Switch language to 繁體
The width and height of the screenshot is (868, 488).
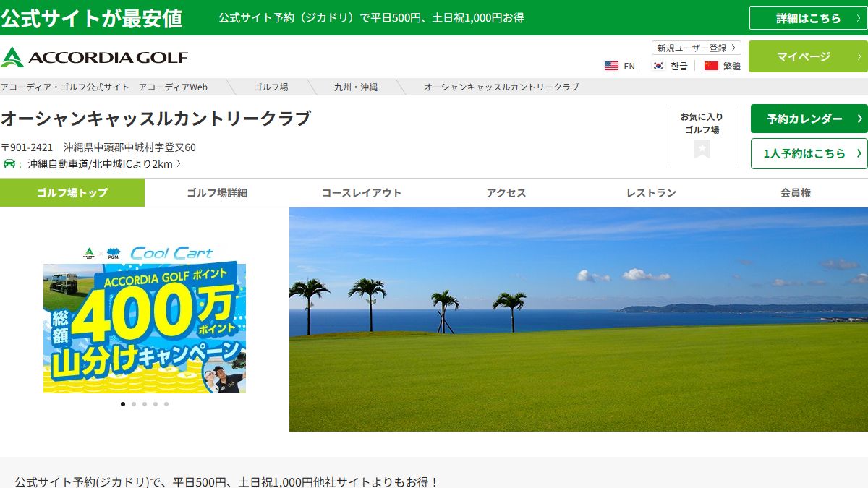732,66
